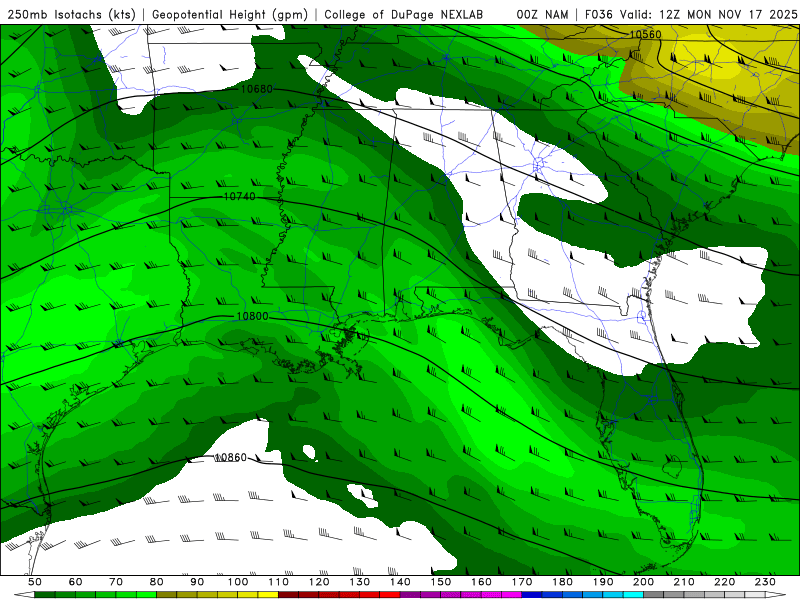Click the 10800 height contour label
The height and width of the screenshot is (600, 800).
click(252, 316)
